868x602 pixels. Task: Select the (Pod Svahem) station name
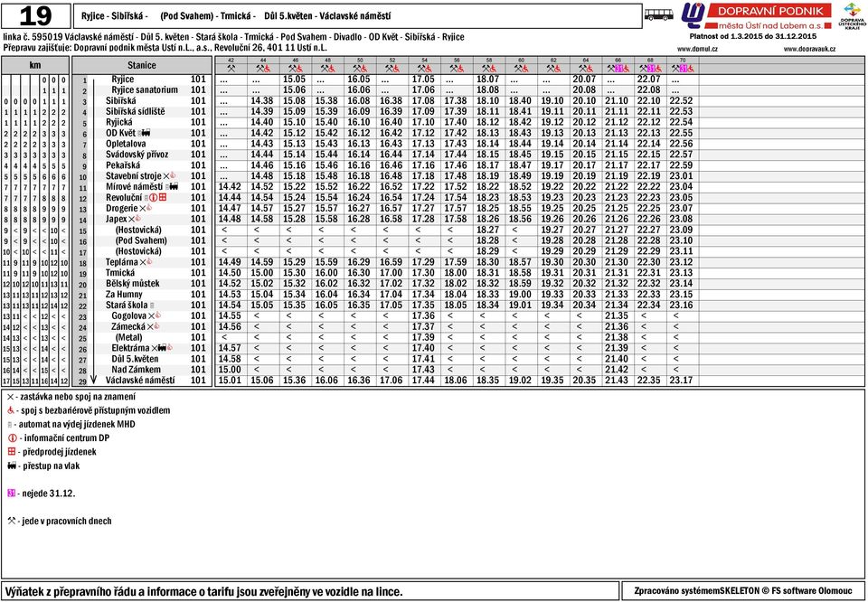[x=141, y=240]
